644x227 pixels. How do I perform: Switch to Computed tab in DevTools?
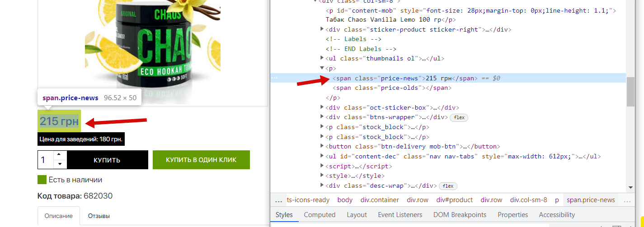pos(320,215)
